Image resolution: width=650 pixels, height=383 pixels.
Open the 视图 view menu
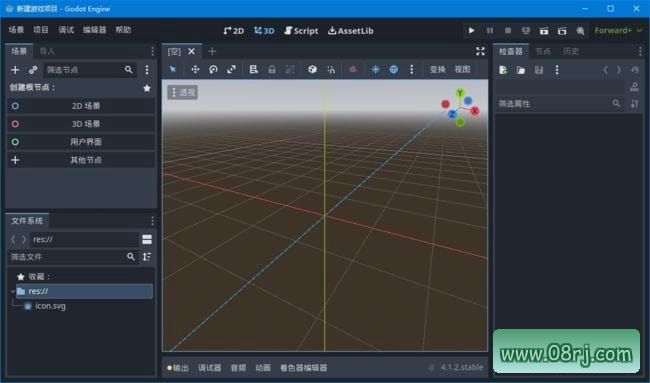pos(462,69)
